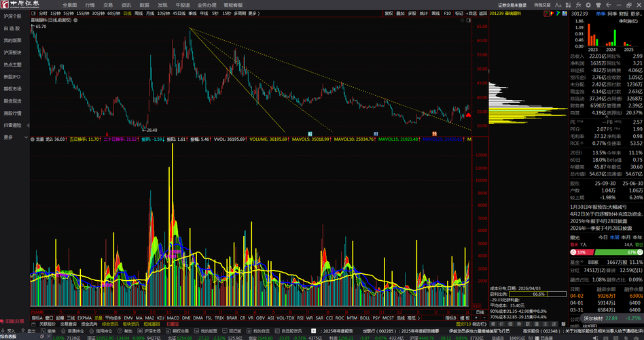Open the 牛股道 top menu
644x340 pixels.
183,4
